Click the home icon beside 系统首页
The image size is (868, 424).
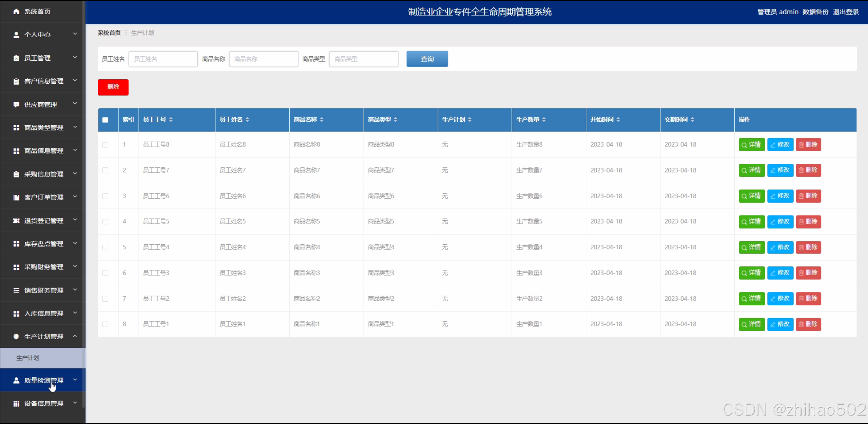16,12
